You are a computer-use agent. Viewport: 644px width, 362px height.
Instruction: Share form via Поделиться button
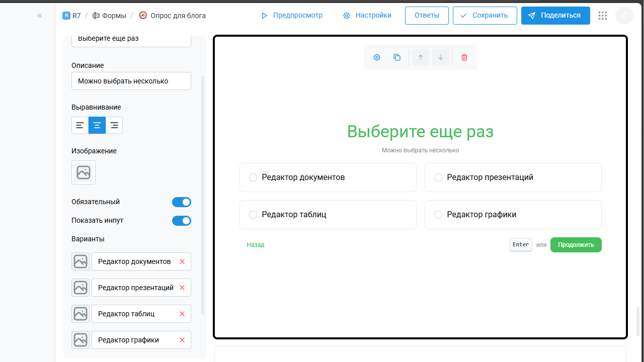tap(555, 16)
